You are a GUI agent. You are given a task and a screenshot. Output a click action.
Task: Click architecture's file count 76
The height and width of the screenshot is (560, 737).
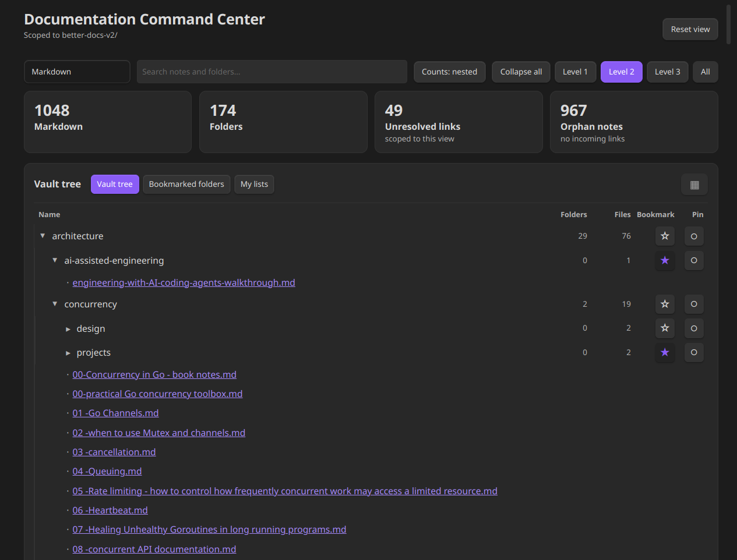626,236
